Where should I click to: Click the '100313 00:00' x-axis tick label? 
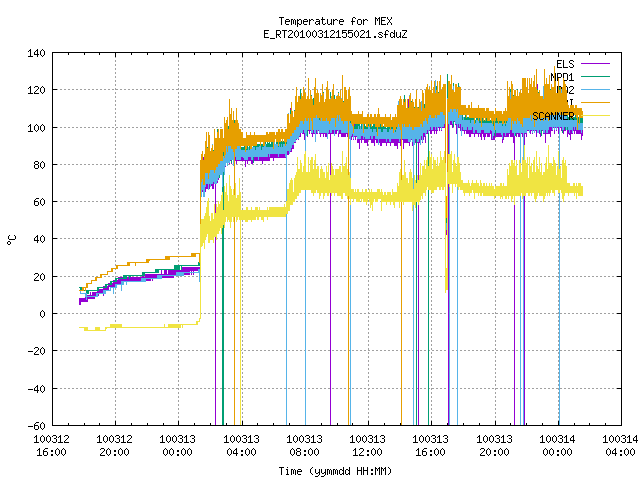pyautogui.click(x=178, y=446)
